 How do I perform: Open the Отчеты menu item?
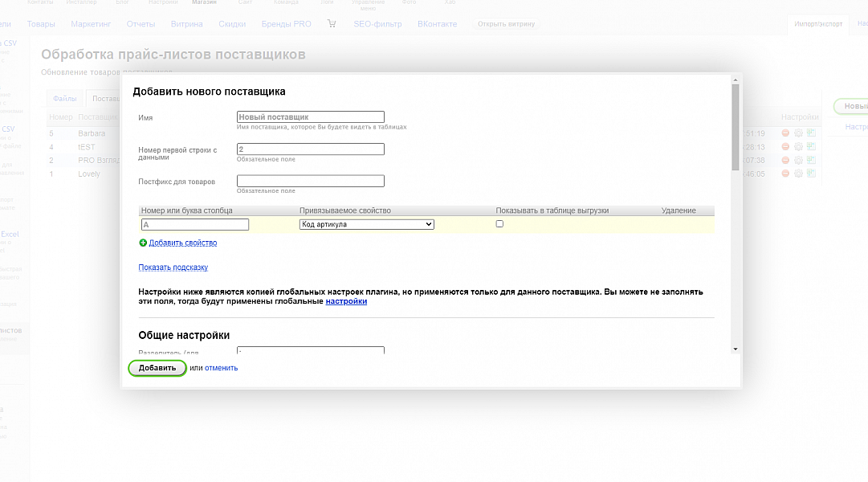pyautogui.click(x=141, y=24)
